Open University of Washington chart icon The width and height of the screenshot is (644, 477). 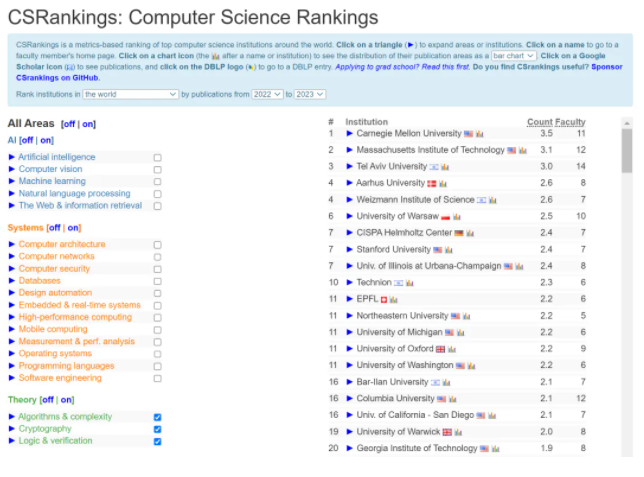(471, 366)
